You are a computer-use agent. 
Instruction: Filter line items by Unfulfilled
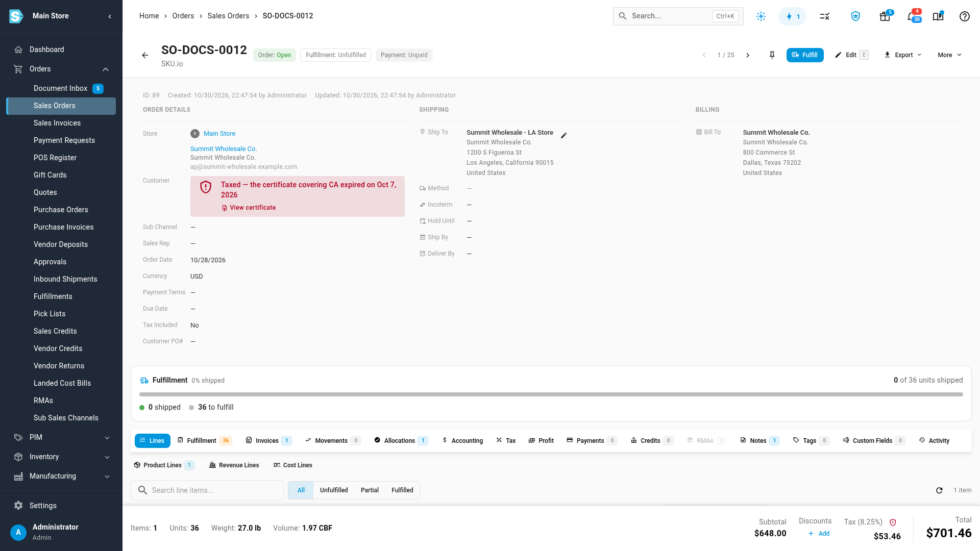[x=334, y=490]
